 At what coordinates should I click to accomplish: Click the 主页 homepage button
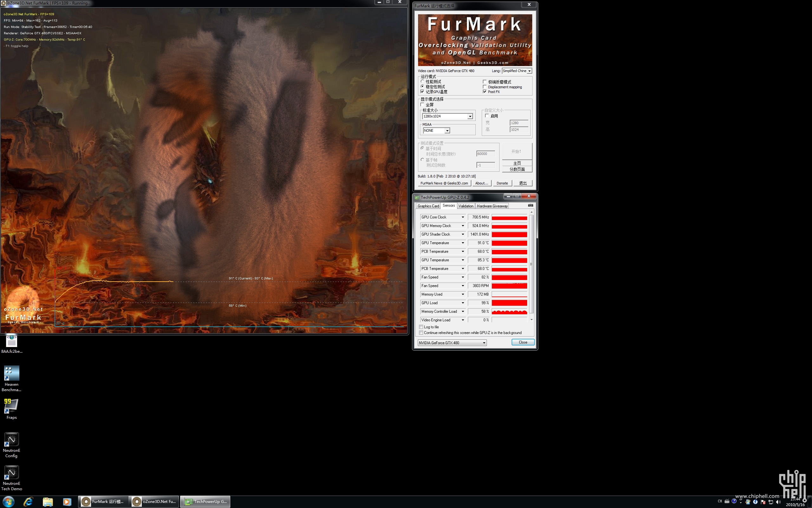tap(517, 163)
